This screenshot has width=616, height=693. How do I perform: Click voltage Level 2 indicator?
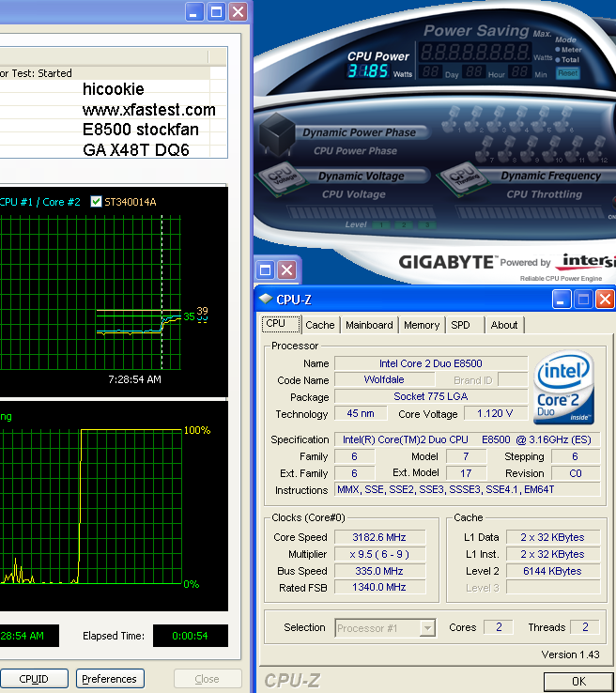click(x=404, y=225)
